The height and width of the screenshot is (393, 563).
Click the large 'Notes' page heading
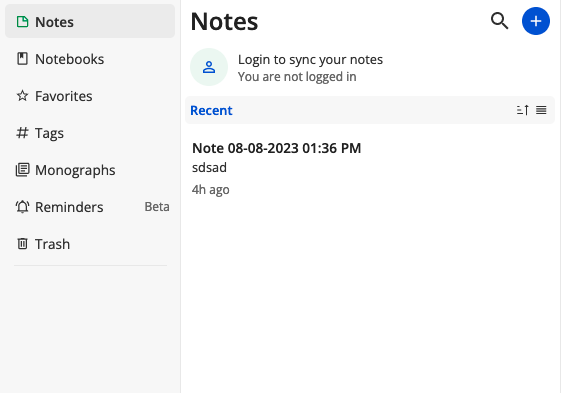224,22
